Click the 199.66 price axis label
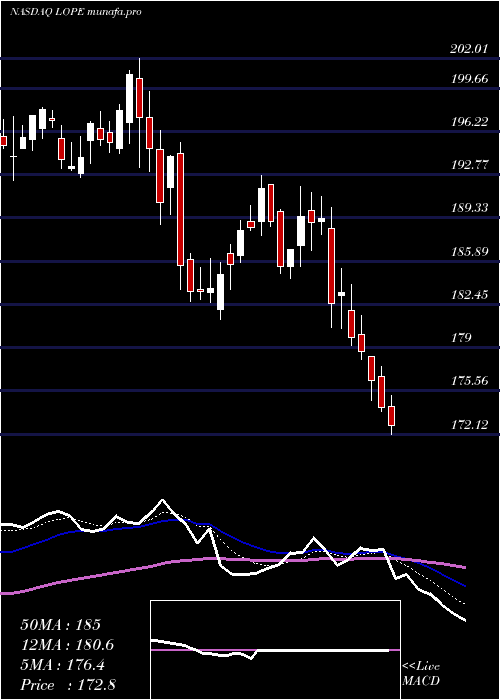The height and width of the screenshot is (700, 500). tap(469, 79)
